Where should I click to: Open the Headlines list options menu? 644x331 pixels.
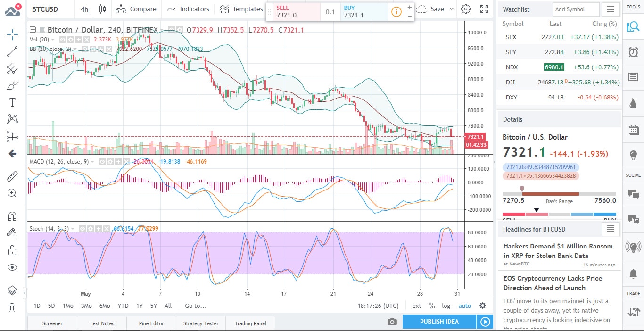click(611, 229)
